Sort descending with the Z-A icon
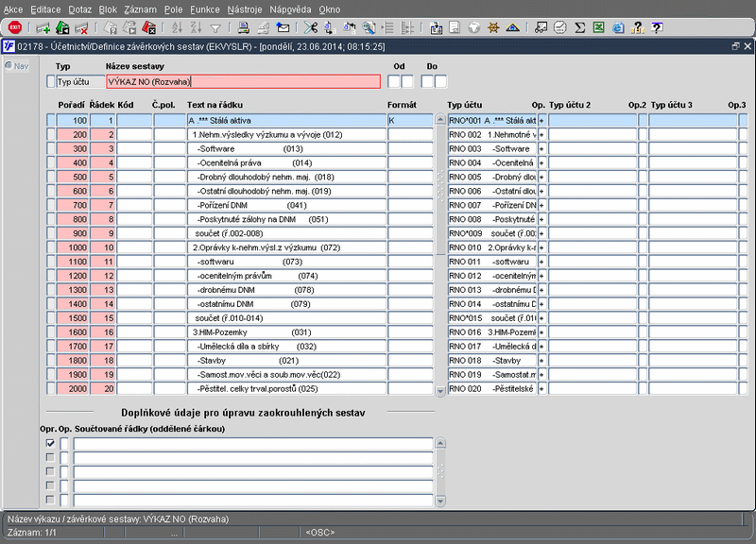 click(196, 28)
